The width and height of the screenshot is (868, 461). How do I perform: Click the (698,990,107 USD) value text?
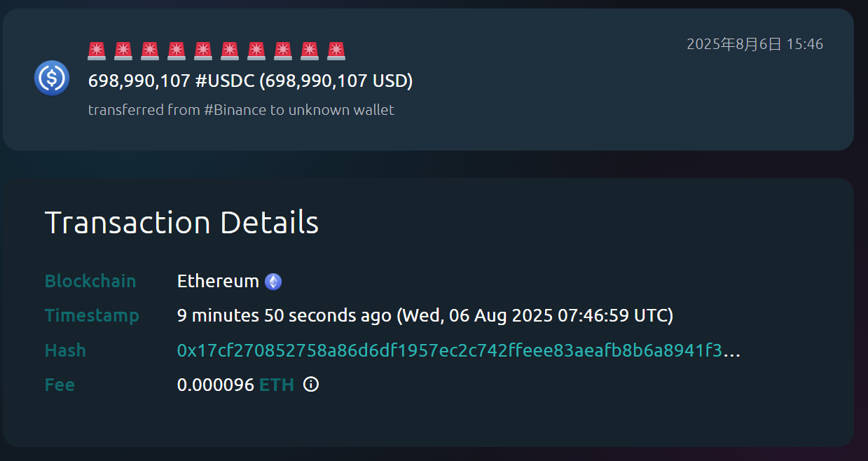pos(336,81)
